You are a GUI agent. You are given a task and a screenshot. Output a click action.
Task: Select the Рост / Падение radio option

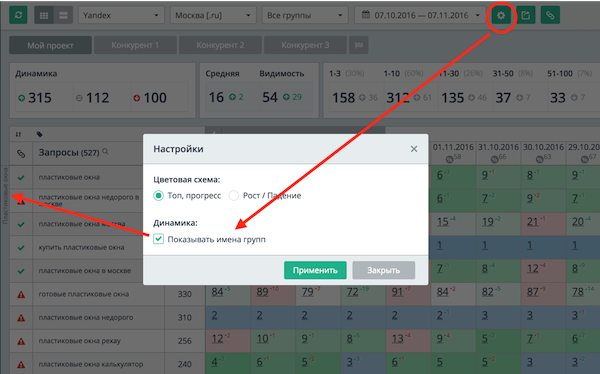pos(233,196)
